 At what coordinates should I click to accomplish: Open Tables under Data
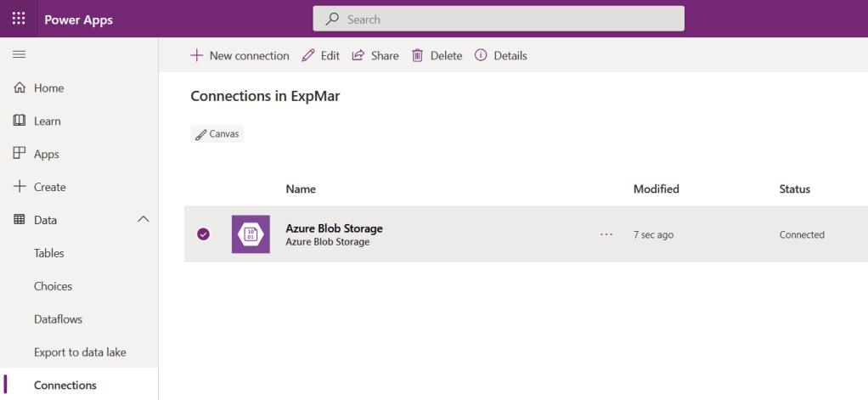pyautogui.click(x=49, y=253)
